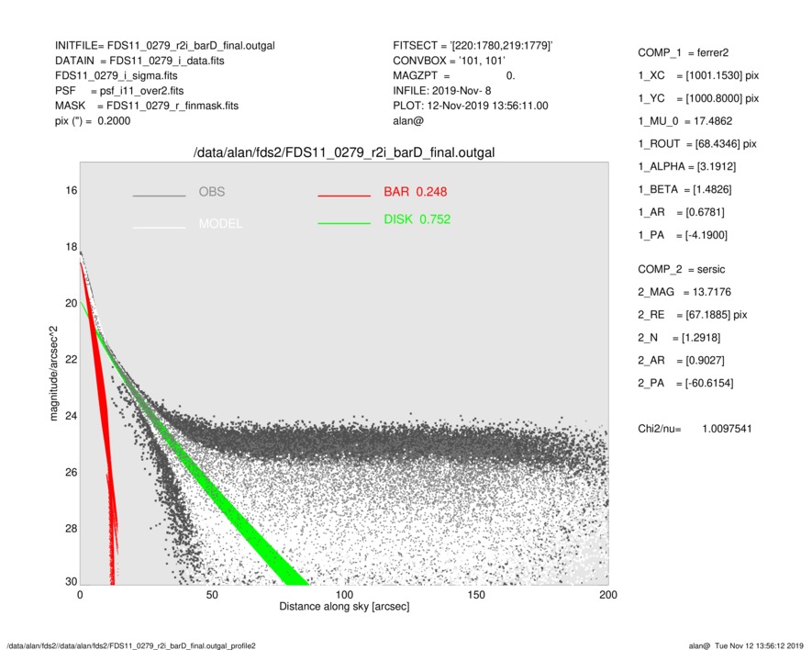Click the 2_RE = [67.1885] pix parameter

click(x=693, y=315)
